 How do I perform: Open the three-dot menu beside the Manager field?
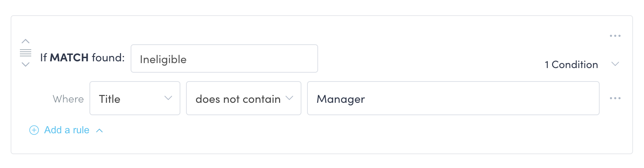point(615,98)
